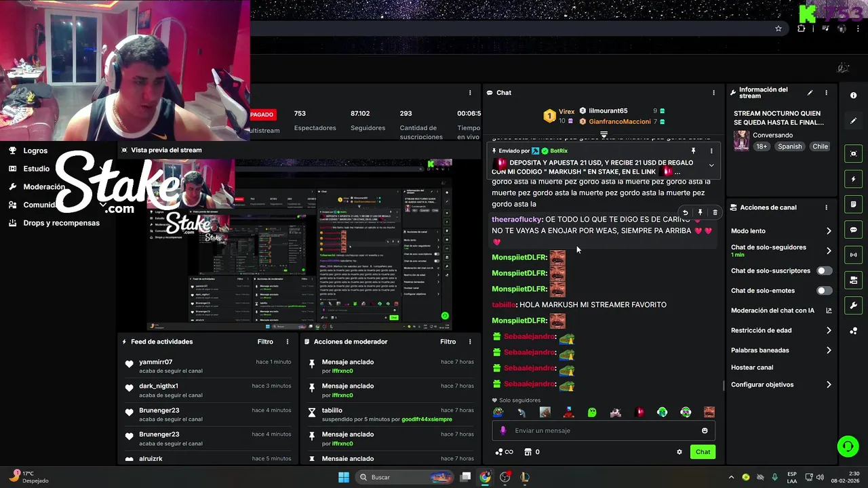Open chat settings gear icon
Screen dimensions: 868x488
pyautogui.click(x=679, y=452)
